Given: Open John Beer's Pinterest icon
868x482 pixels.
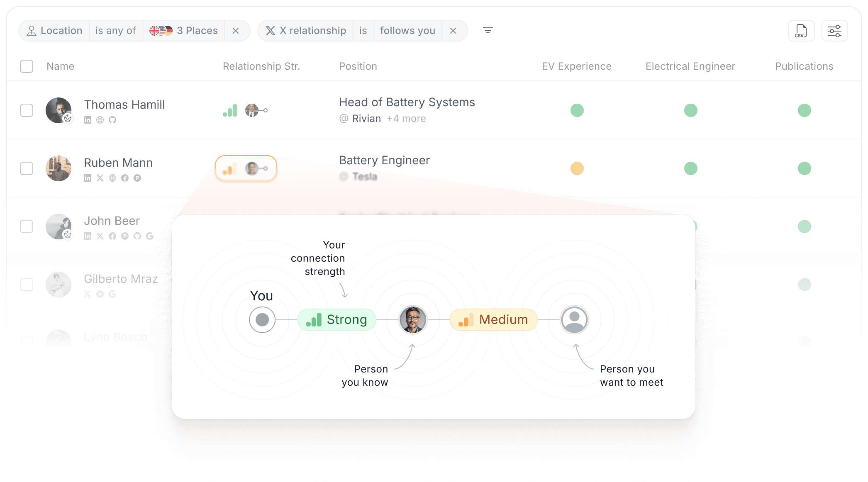Looking at the screenshot, I should pos(125,236).
